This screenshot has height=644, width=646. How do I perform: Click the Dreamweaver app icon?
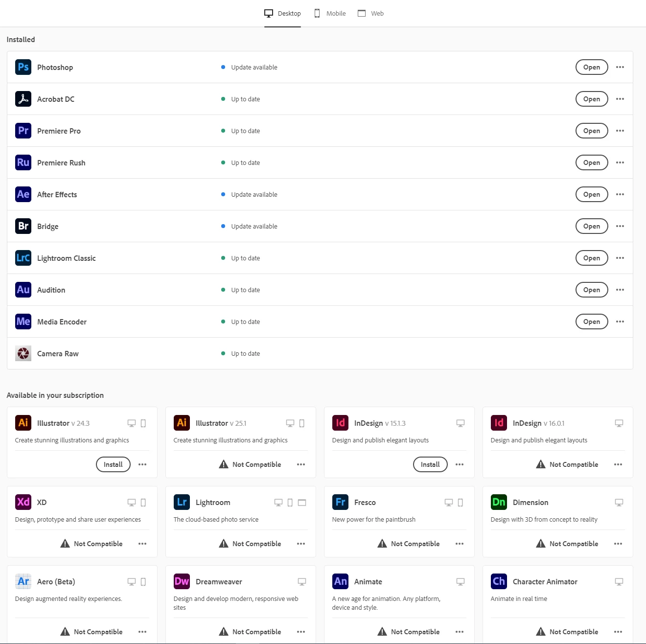[x=182, y=581]
